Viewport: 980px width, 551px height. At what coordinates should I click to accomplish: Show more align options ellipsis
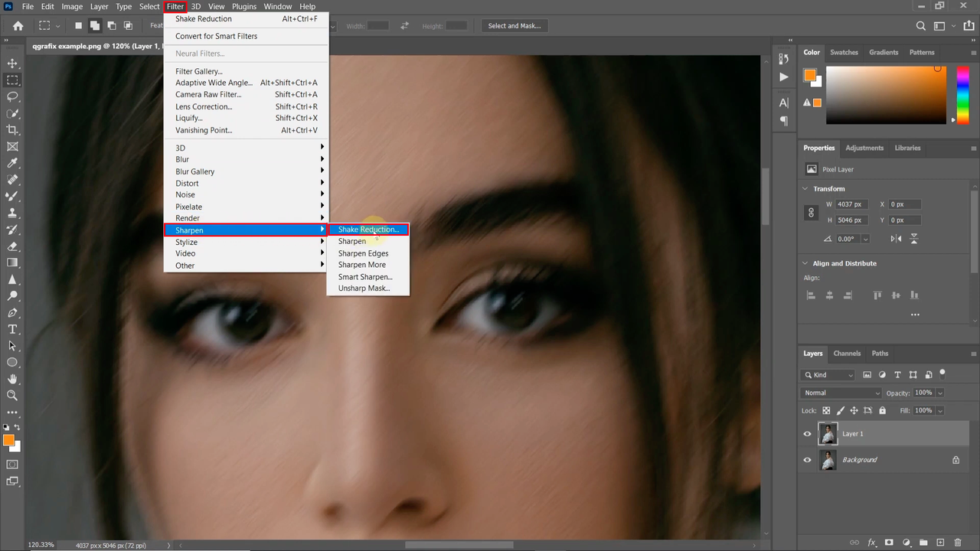915,315
